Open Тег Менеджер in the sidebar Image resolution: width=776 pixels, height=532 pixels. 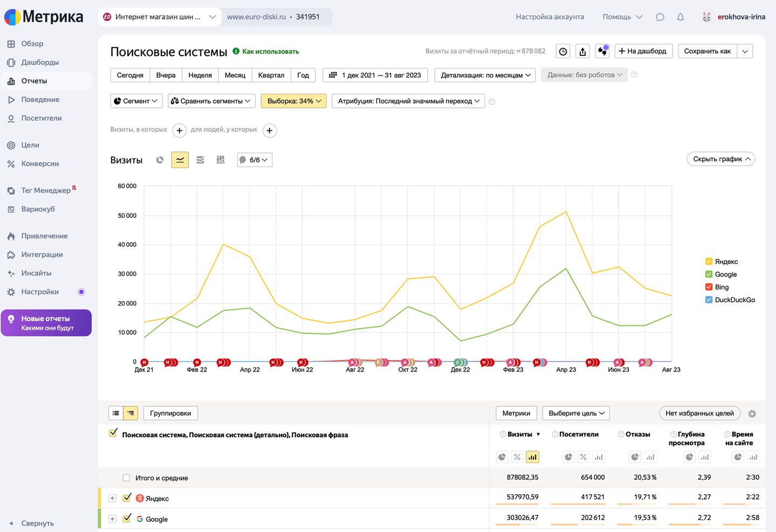pos(46,190)
